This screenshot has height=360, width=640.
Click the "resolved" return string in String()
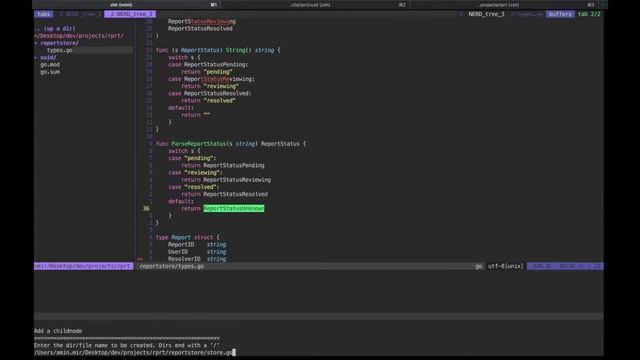pos(219,100)
